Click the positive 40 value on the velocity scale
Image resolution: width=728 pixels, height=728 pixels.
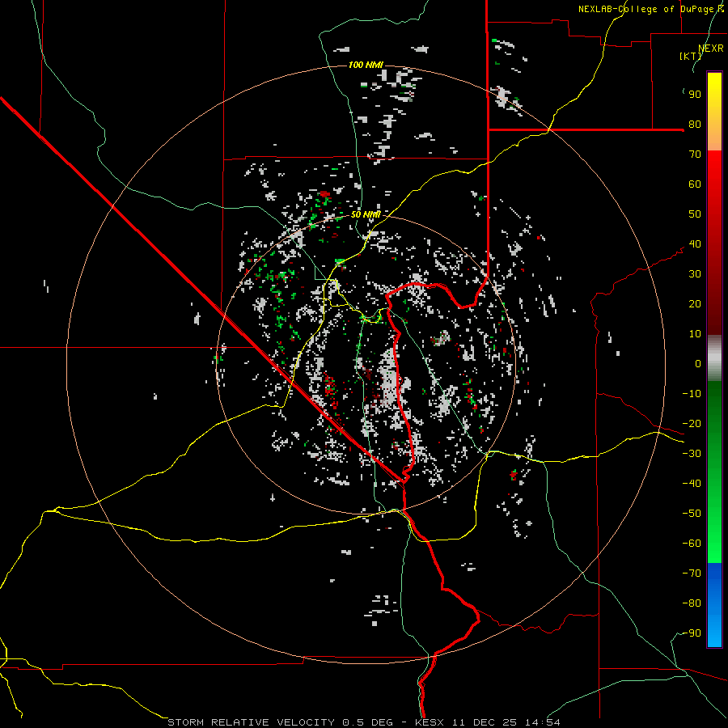point(695,243)
